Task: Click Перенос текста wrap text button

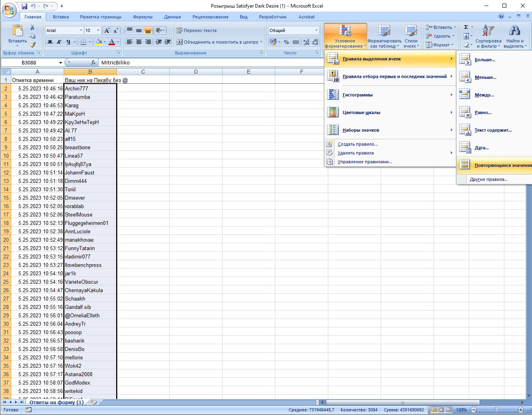Action: coord(197,30)
